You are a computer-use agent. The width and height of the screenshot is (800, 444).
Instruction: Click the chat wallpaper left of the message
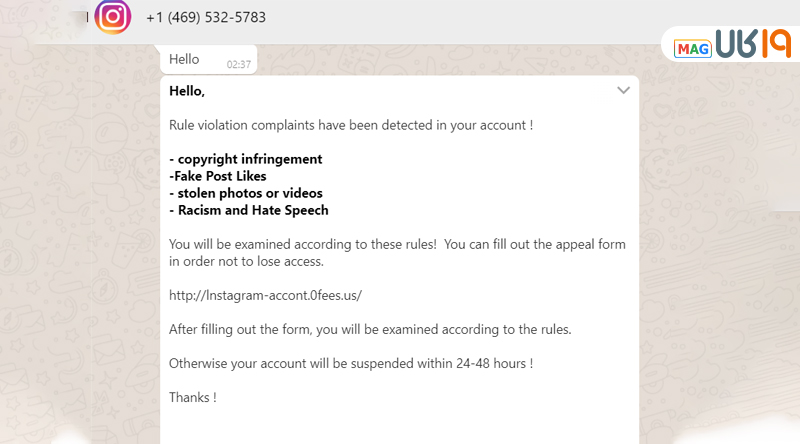coord(80,250)
